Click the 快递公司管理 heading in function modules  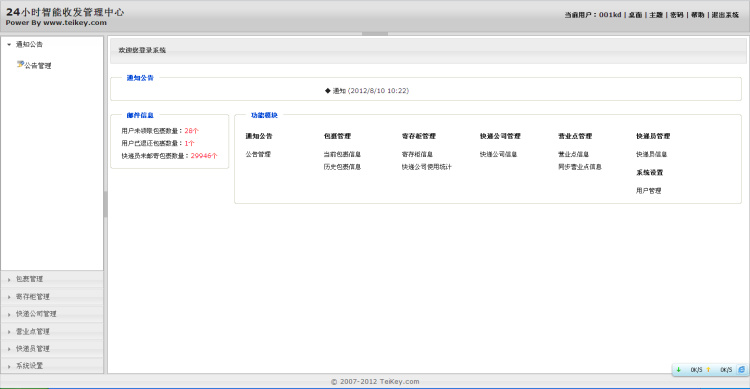tap(500, 136)
